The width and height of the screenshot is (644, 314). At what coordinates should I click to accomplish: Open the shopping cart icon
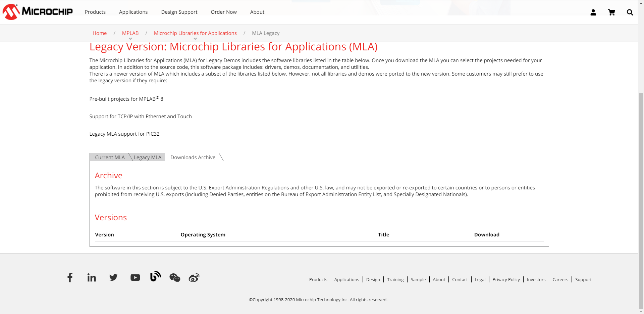[611, 12]
